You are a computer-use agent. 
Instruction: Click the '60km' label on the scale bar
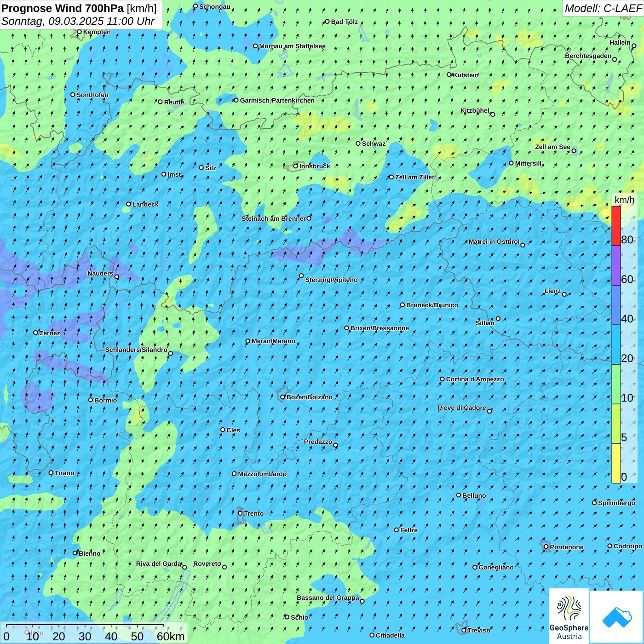pyautogui.click(x=171, y=636)
